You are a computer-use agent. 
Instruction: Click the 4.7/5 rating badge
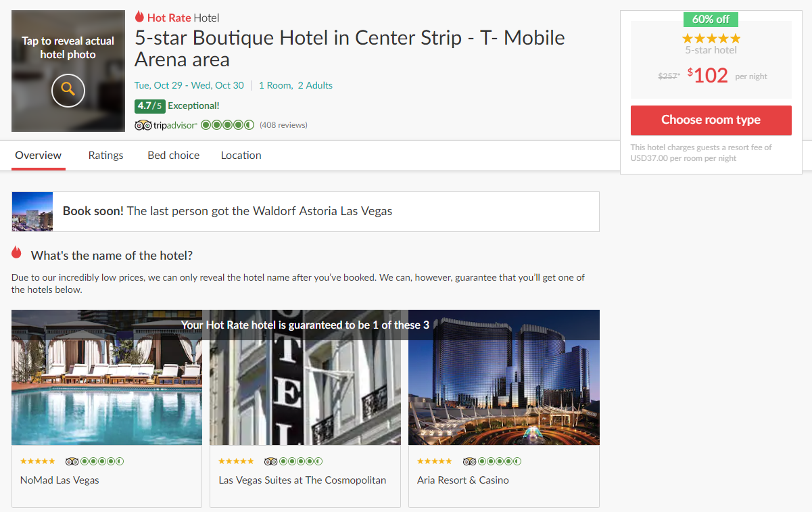click(x=150, y=106)
